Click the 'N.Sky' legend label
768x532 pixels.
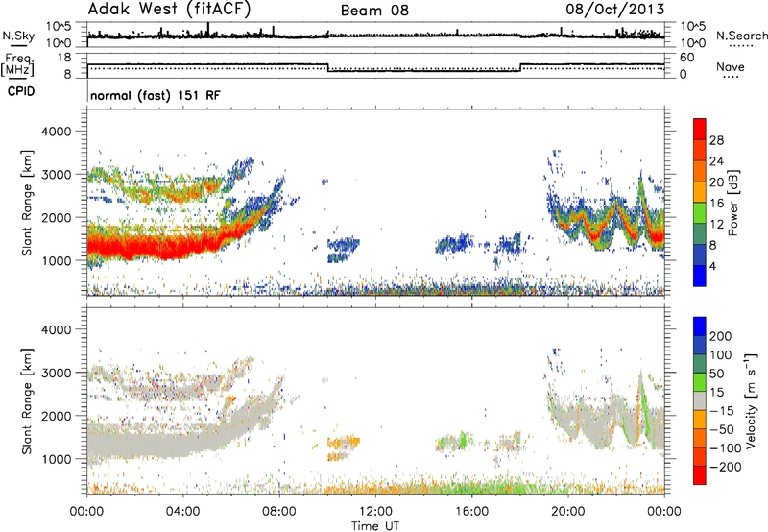point(18,36)
